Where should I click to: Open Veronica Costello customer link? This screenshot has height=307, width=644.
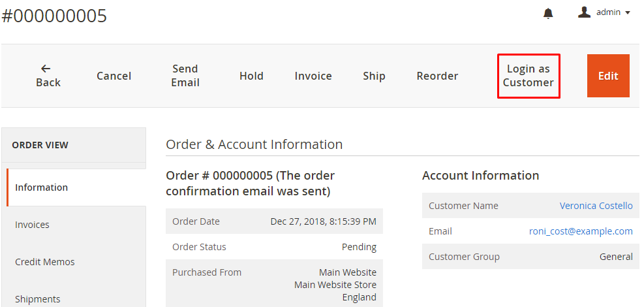point(596,206)
